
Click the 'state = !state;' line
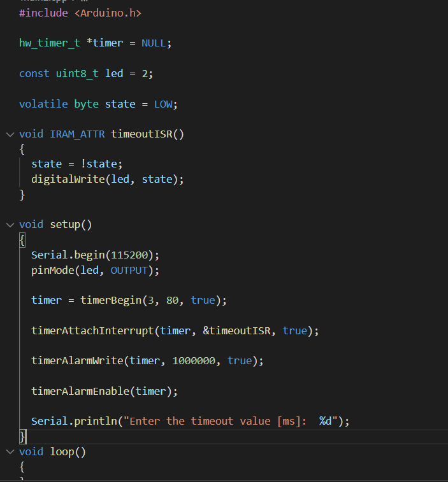coord(76,164)
